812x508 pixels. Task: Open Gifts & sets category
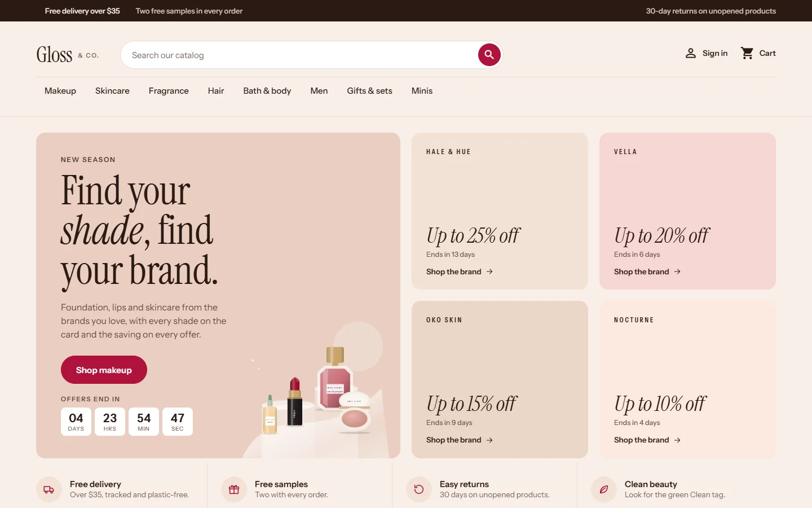tap(369, 91)
